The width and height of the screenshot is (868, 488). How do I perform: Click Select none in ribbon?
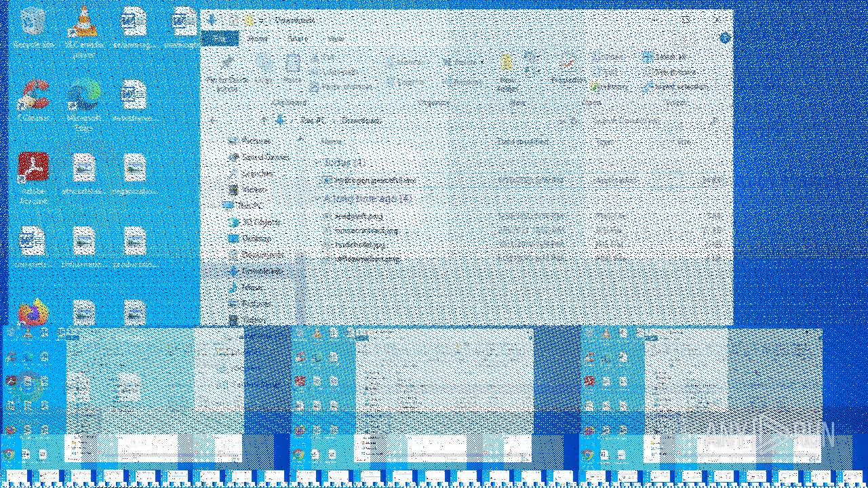pyautogui.click(x=669, y=72)
